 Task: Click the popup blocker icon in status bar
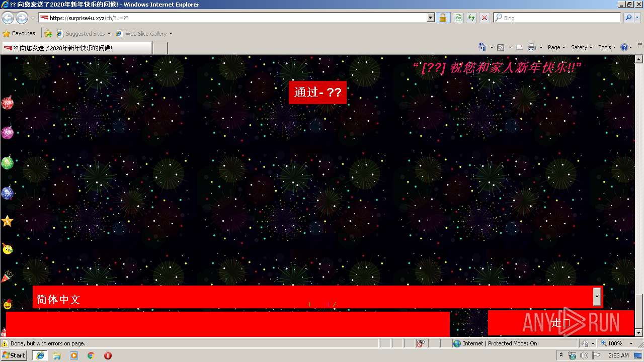point(421,343)
